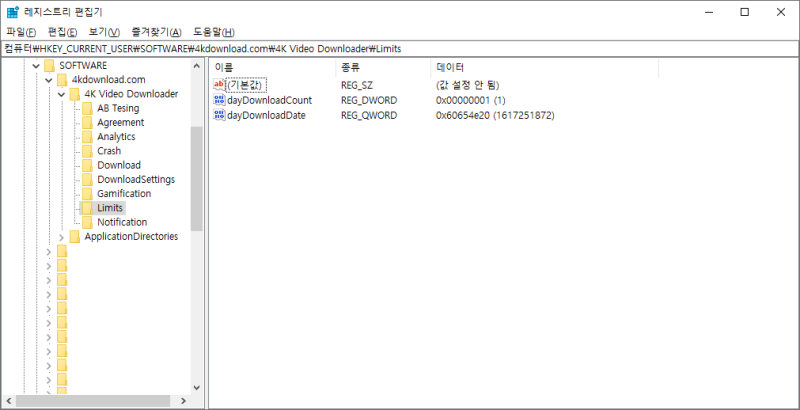Click the dayDownloadCount binary value icon
The width and height of the screenshot is (800, 410).
tap(219, 100)
